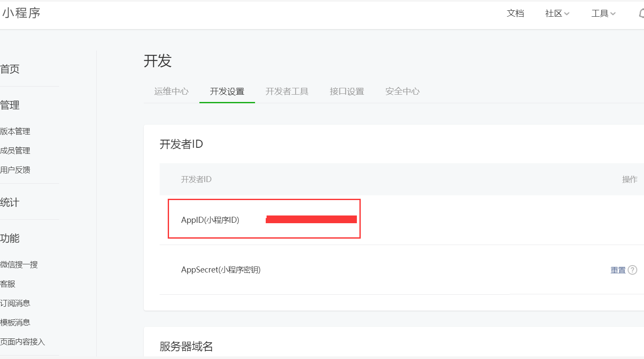Open 客服 in sidebar

(x=8, y=284)
